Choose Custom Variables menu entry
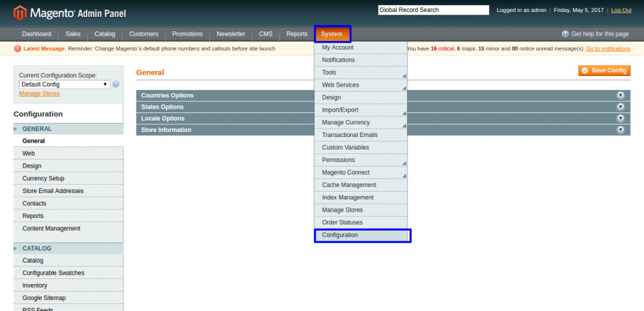 coord(361,147)
